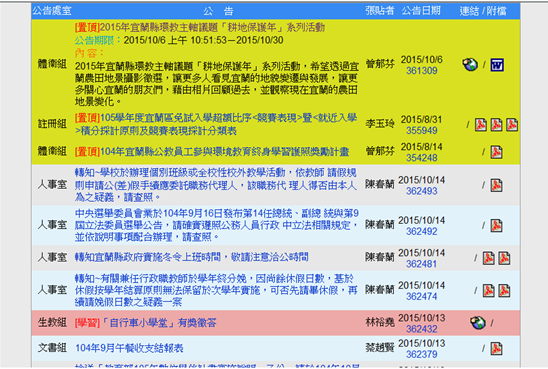Open PDF attachment for 104年9月午餐收支結報表

(x=496, y=348)
